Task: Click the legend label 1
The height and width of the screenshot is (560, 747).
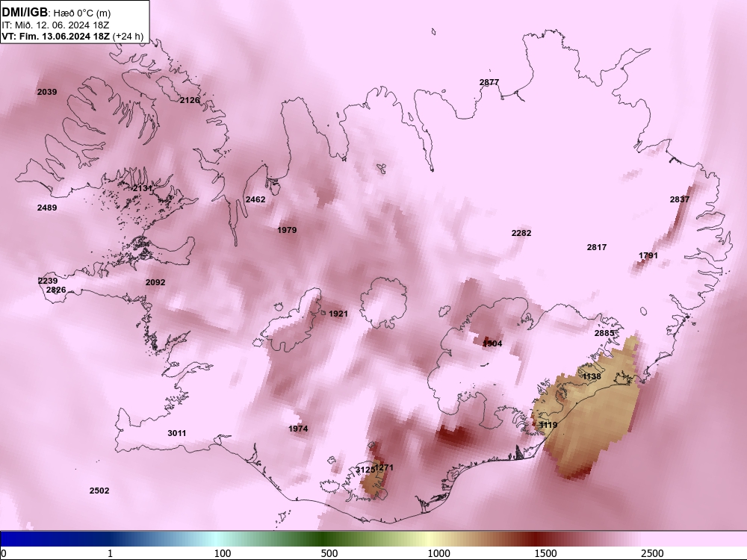Action: [x=110, y=553]
